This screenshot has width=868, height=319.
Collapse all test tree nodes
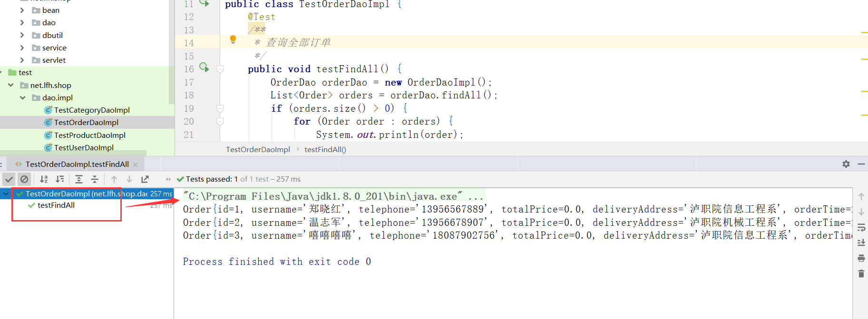click(x=95, y=179)
